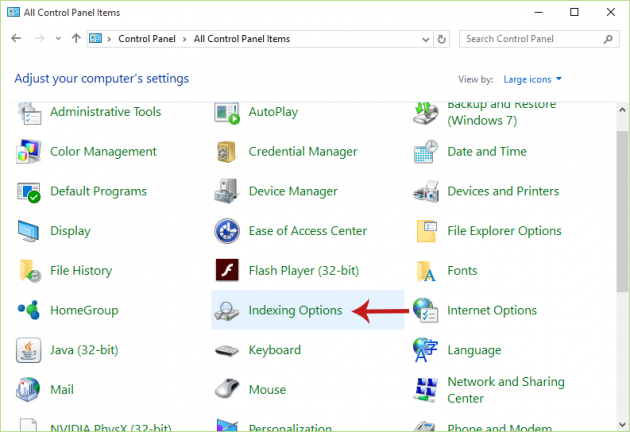Click the Ease of Access Center icon
The width and height of the screenshot is (630, 432).
(227, 231)
